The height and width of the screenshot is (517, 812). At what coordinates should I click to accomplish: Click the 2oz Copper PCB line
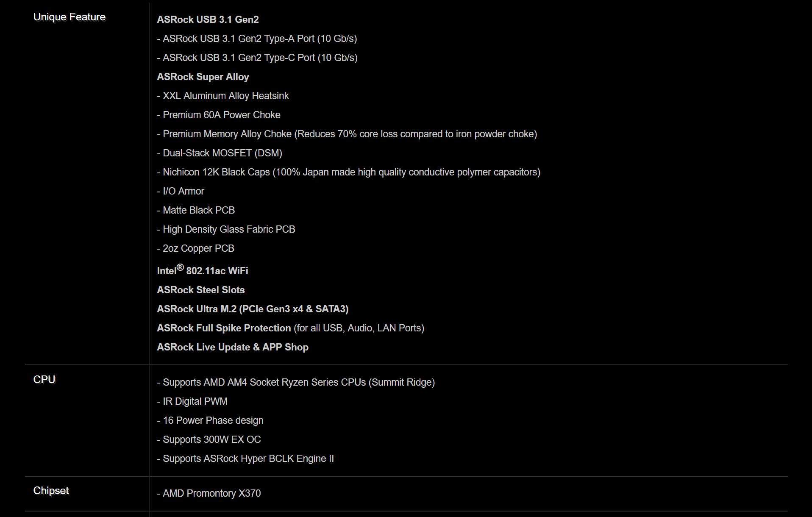pos(195,248)
